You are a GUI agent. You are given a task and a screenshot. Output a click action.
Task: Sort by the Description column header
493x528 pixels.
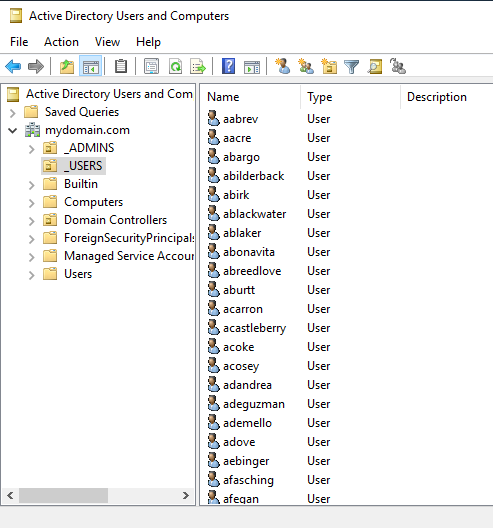click(x=447, y=97)
